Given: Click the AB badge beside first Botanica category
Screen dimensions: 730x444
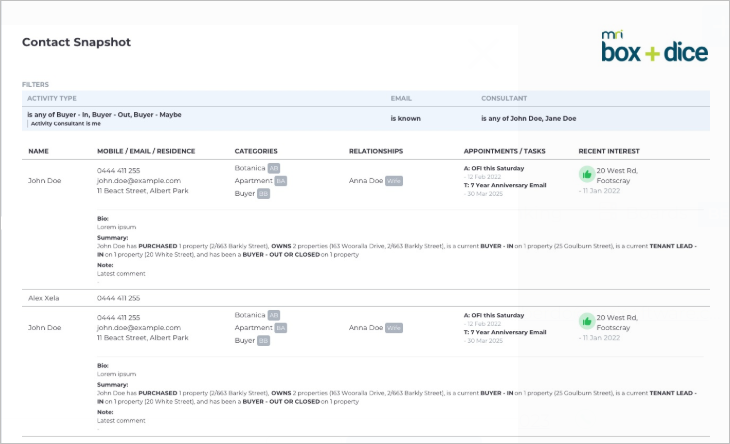Looking at the screenshot, I should (274, 168).
